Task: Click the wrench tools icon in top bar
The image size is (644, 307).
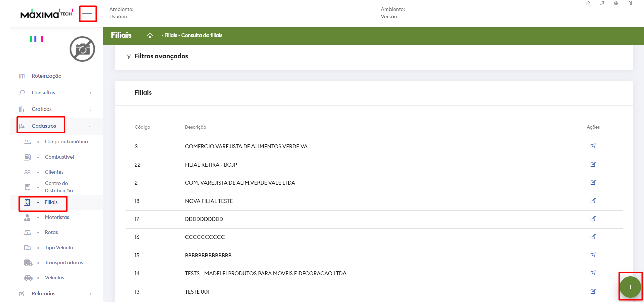Action: [602, 3]
